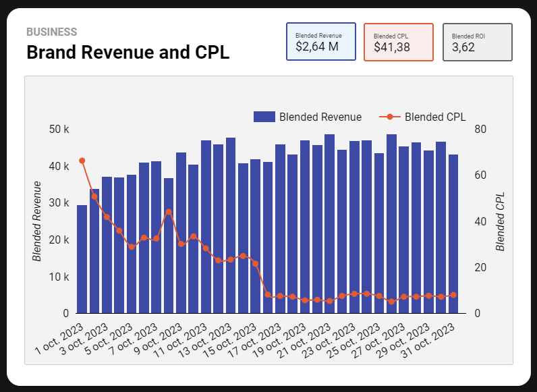This screenshot has height=392, width=537.
Task: Click the BUSINESS section label
Action: pyautogui.click(x=51, y=32)
